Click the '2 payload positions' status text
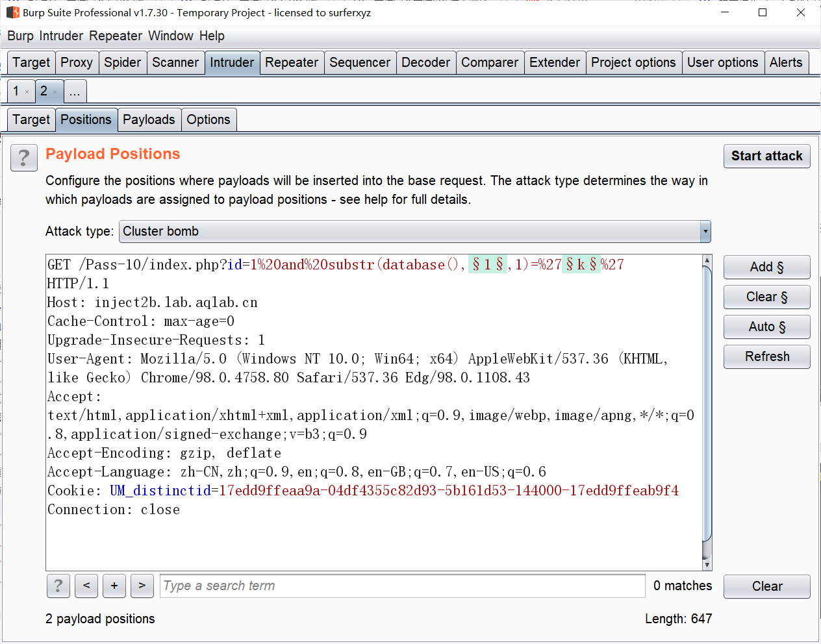The height and width of the screenshot is (644, 821). tap(100, 619)
